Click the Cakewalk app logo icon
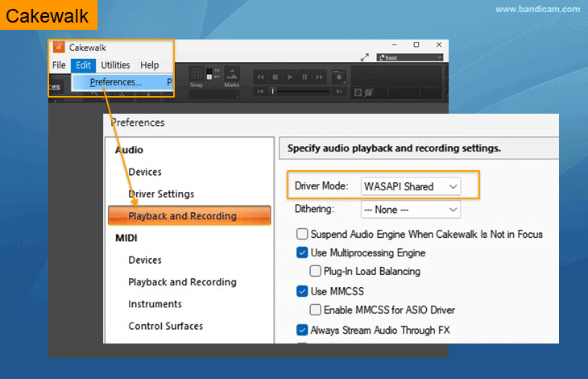Screen dimensions: 588x379 pyautogui.click(x=59, y=48)
